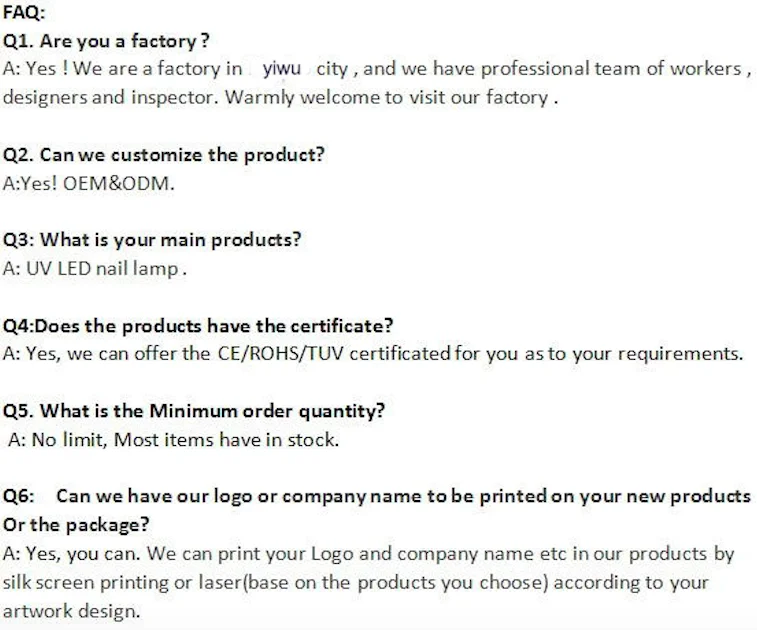The height and width of the screenshot is (630, 757).
Task: Select 'Q5. What is the Minimum order quantity?'
Action: click(194, 411)
